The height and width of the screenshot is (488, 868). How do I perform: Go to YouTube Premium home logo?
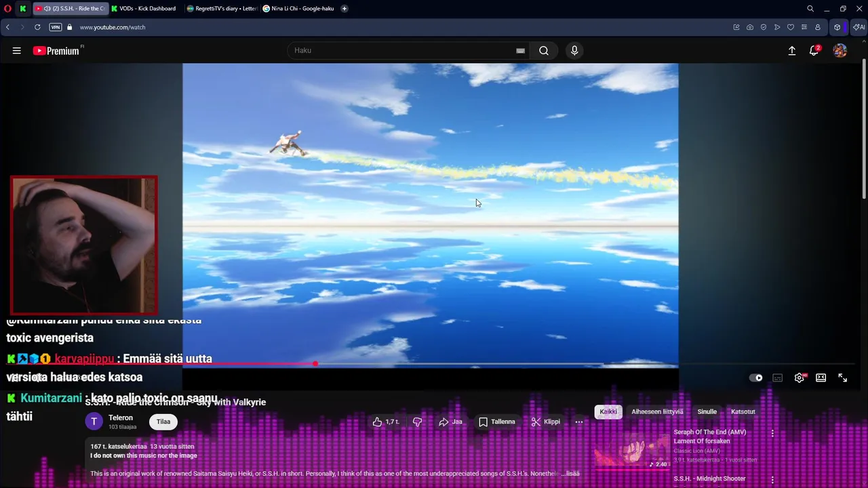pyautogui.click(x=56, y=51)
